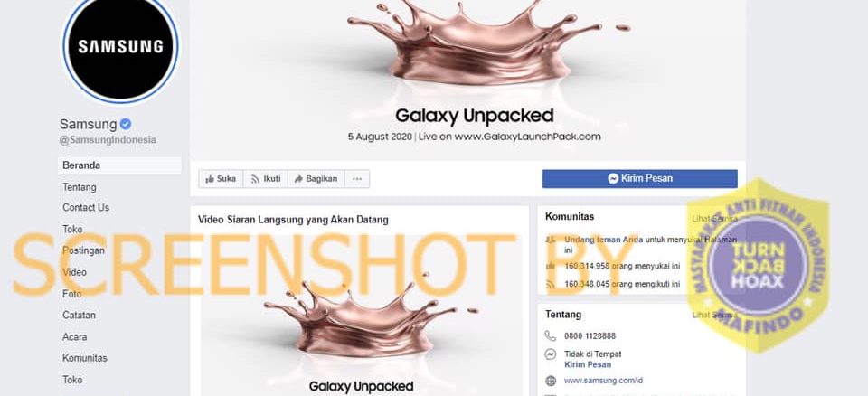Open the three-dots more options button
This screenshot has width=868, height=396.
pyautogui.click(x=357, y=179)
